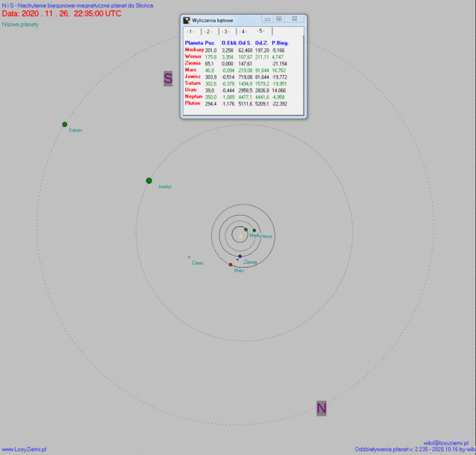This screenshot has width=476, height=455.
Task: Select tab 3 in the calculations window
Action: pos(225,32)
